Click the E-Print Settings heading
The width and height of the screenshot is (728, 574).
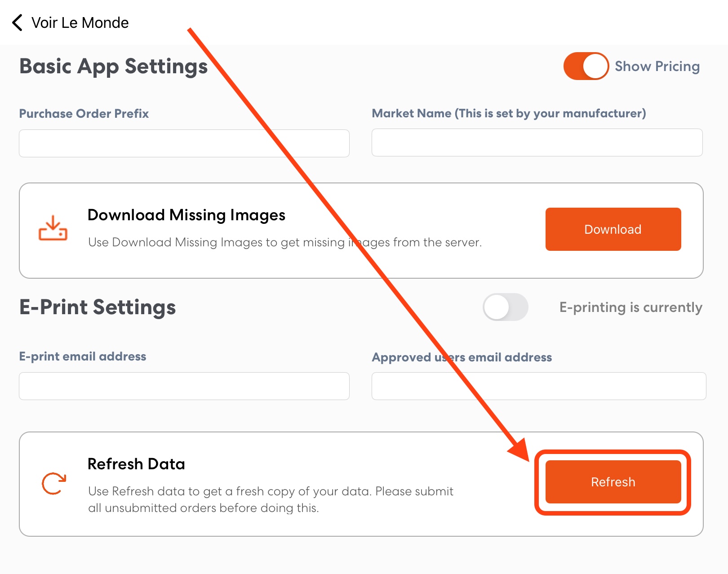pyautogui.click(x=98, y=307)
